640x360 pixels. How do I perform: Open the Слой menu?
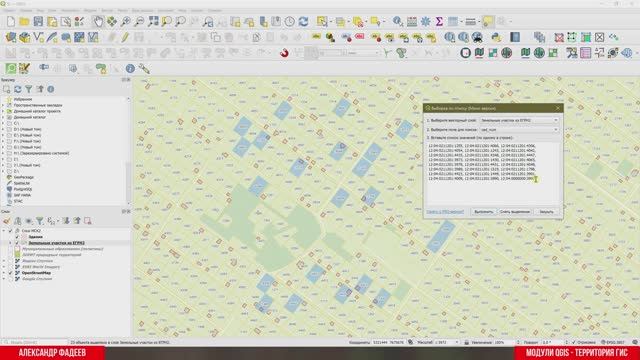52,10
